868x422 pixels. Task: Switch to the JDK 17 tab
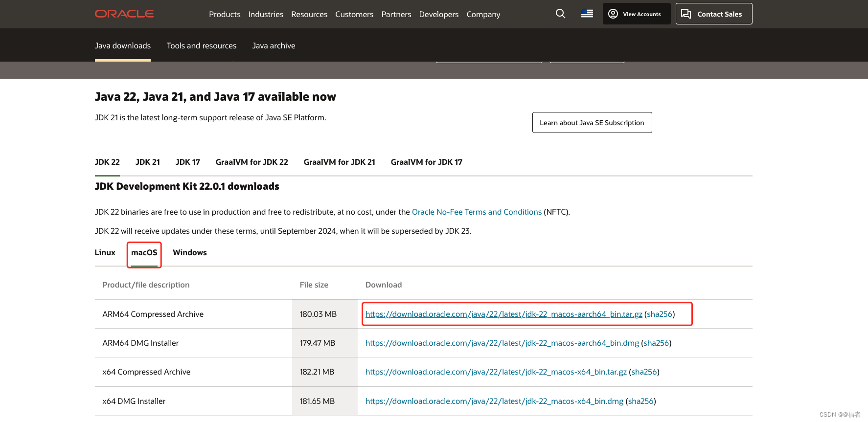coord(188,162)
